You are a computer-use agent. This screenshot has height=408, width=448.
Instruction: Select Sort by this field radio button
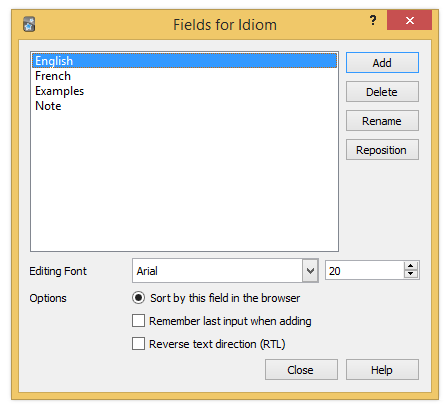[x=138, y=298]
